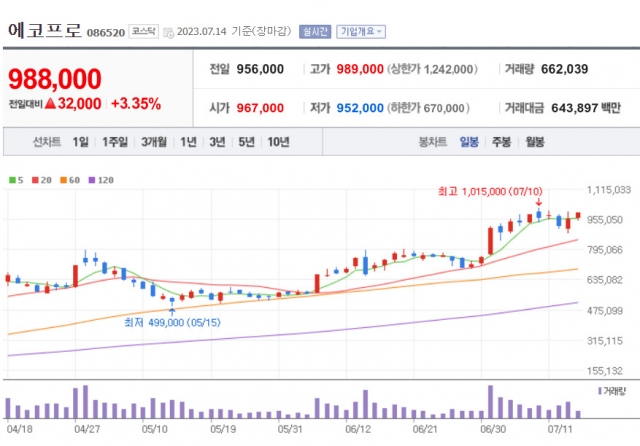This screenshot has height=446, width=640.
Task: Click the 05/19 date axis label
Action: coord(223,429)
